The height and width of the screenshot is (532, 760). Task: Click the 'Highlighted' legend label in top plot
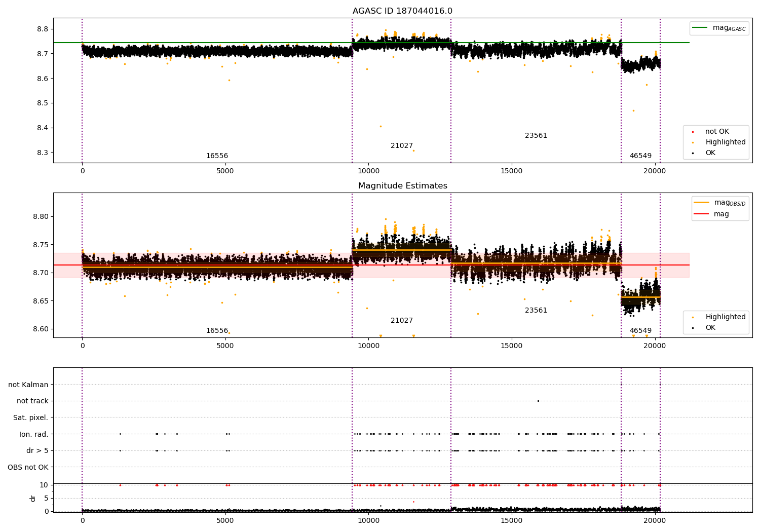(x=726, y=142)
